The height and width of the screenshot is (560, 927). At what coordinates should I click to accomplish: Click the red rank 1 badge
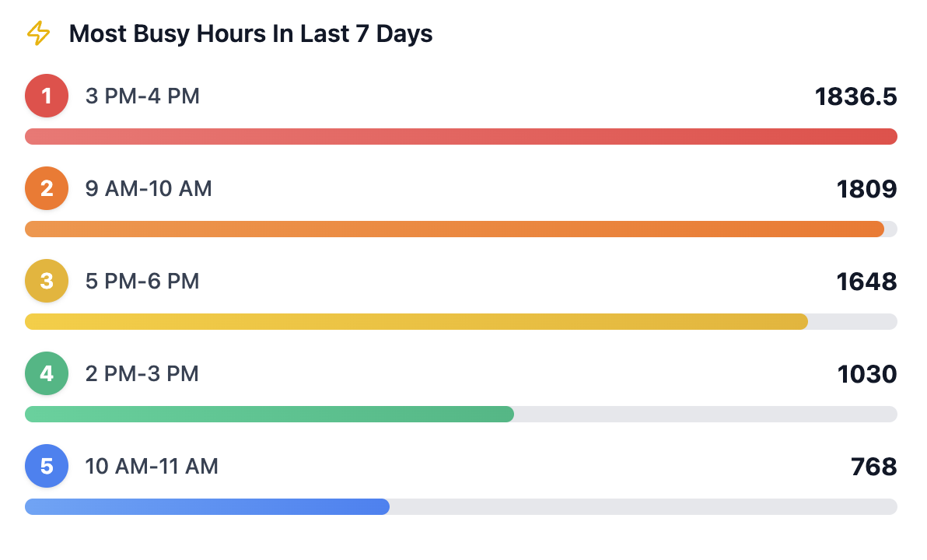coord(47,96)
